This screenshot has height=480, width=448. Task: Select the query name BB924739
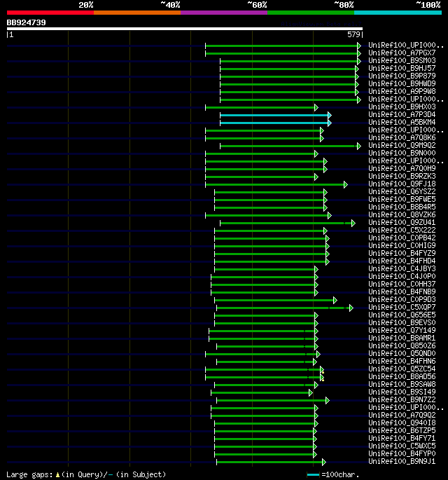click(x=27, y=22)
